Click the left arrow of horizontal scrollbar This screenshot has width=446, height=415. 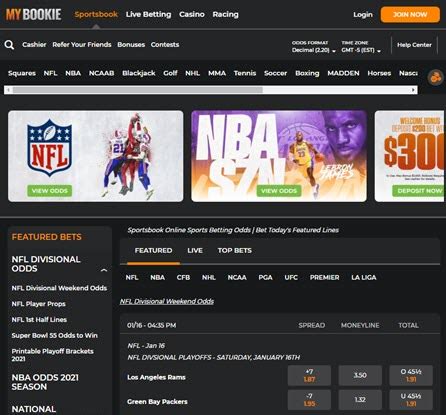tap(8, 90)
